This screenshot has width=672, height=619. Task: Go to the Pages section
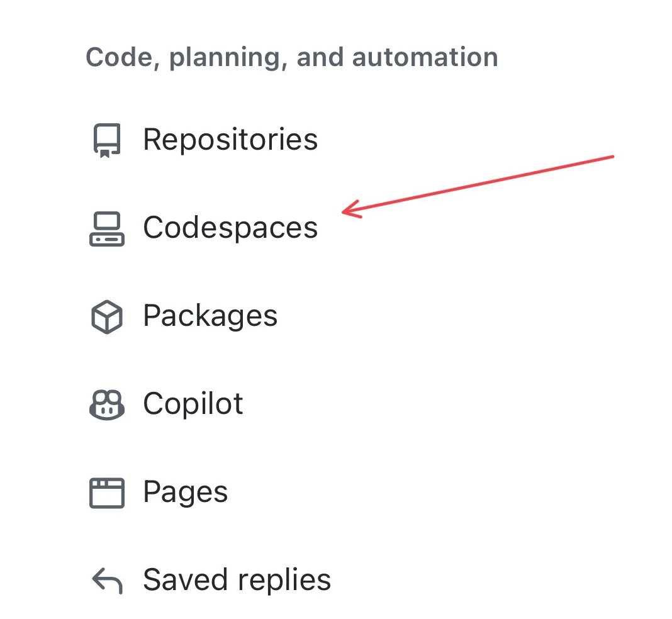tap(185, 492)
